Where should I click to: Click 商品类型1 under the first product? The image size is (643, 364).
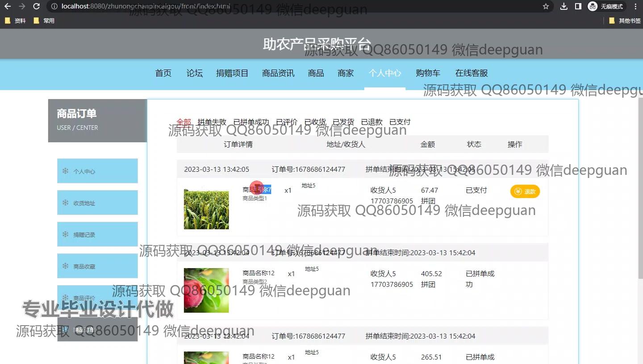coord(255,199)
